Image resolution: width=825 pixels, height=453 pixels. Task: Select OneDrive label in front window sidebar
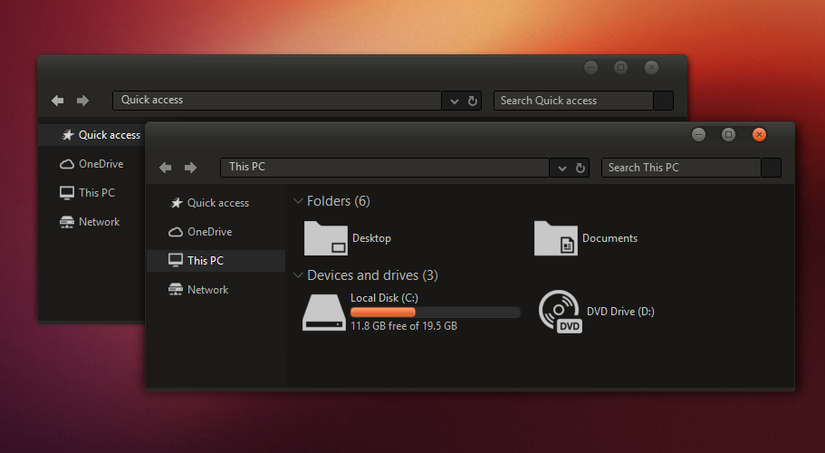coord(209,231)
